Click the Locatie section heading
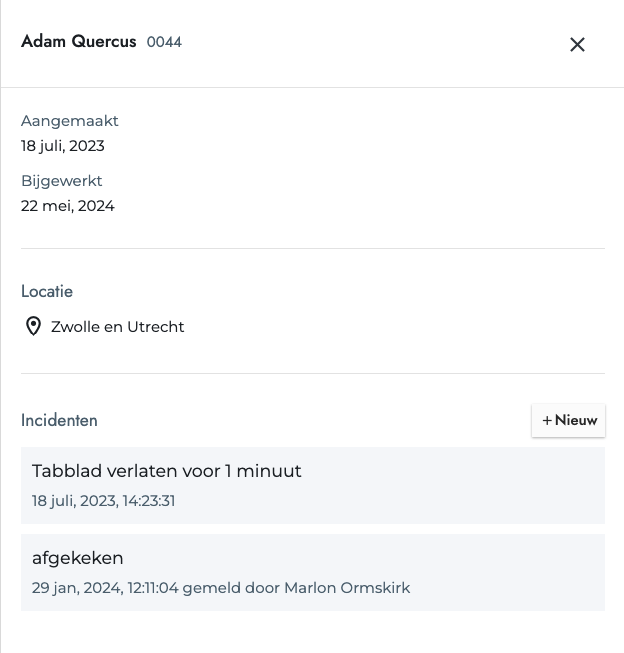The width and height of the screenshot is (624, 653). pos(47,291)
